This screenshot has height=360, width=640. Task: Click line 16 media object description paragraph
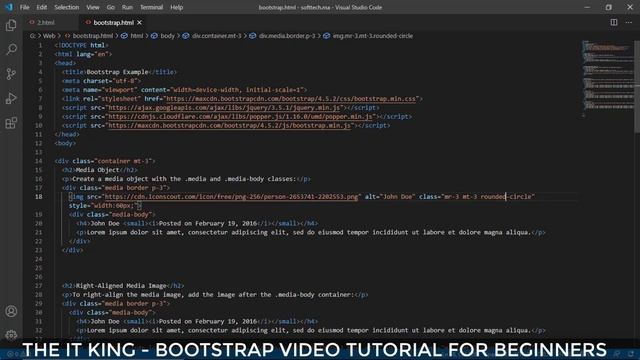pyautogui.click(x=186, y=179)
